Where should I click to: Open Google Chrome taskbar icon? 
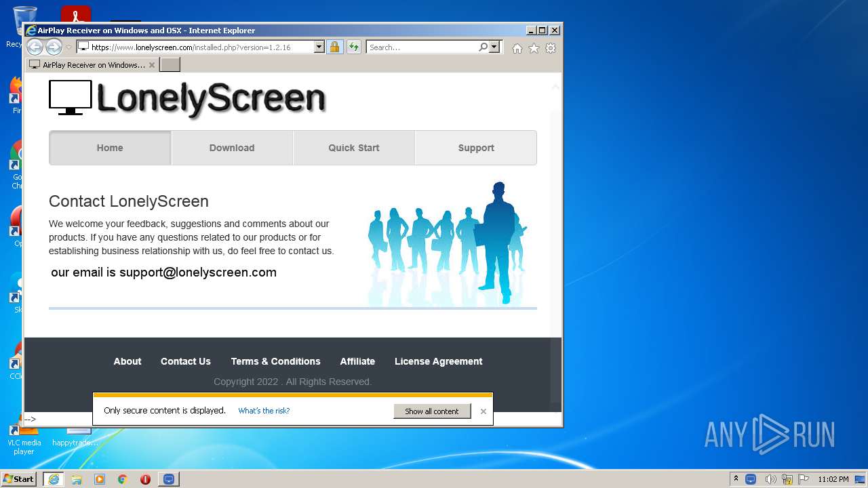pos(123,479)
